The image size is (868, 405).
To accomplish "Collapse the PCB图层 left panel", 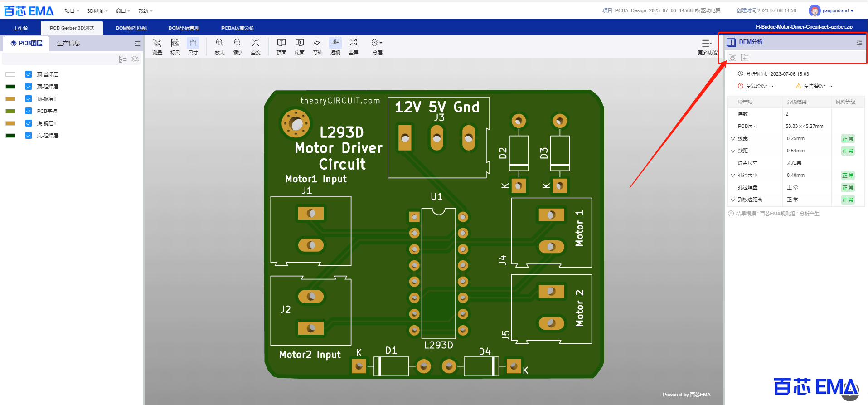I will (137, 44).
